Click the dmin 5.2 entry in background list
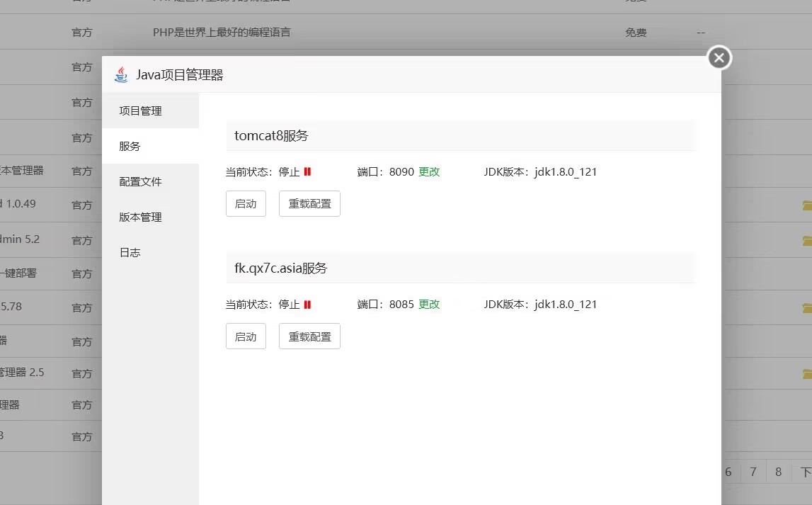Image resolution: width=812 pixels, height=505 pixels. coord(20,239)
